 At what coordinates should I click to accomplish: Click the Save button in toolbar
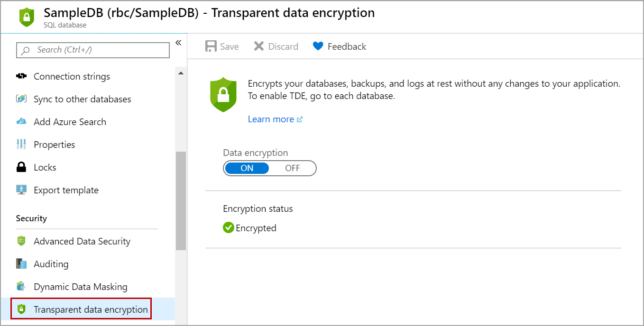click(x=222, y=46)
